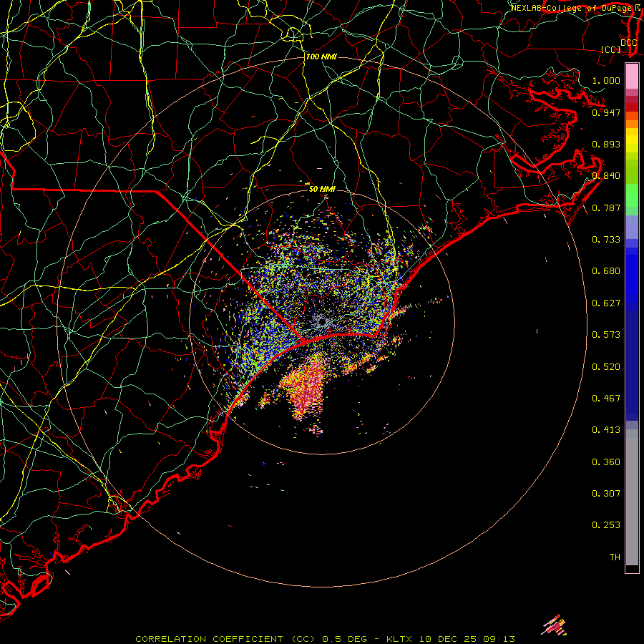Click the 0.893 scale value
This screenshot has width=644, height=644.
tap(606, 144)
